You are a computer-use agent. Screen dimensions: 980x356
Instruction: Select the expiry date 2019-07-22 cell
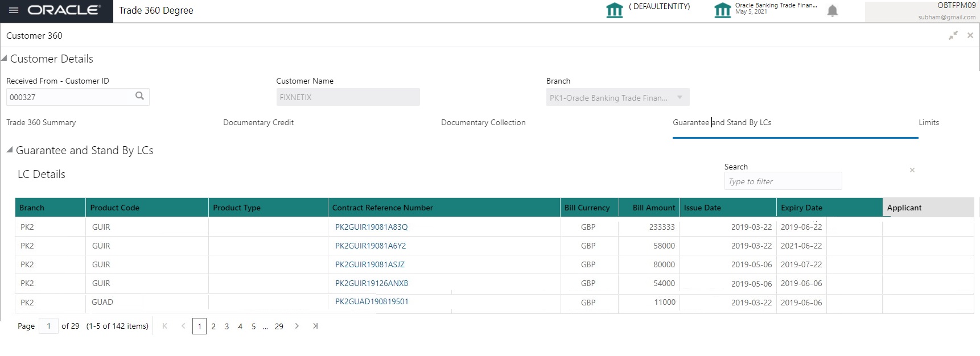(801, 264)
